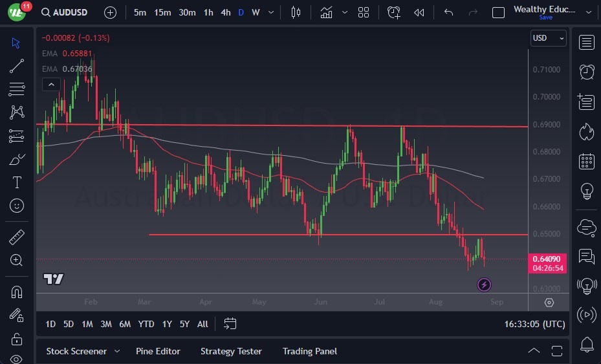Open chart settings gear on time axis

point(549,303)
